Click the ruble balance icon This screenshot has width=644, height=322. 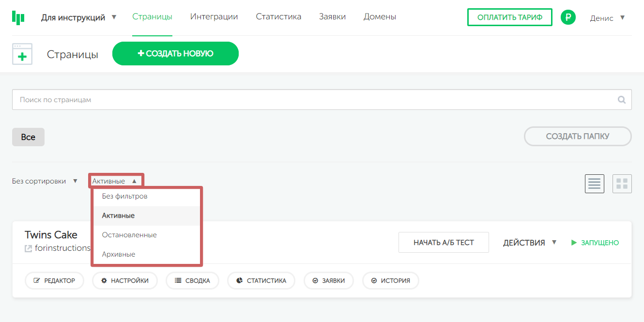pos(568,17)
